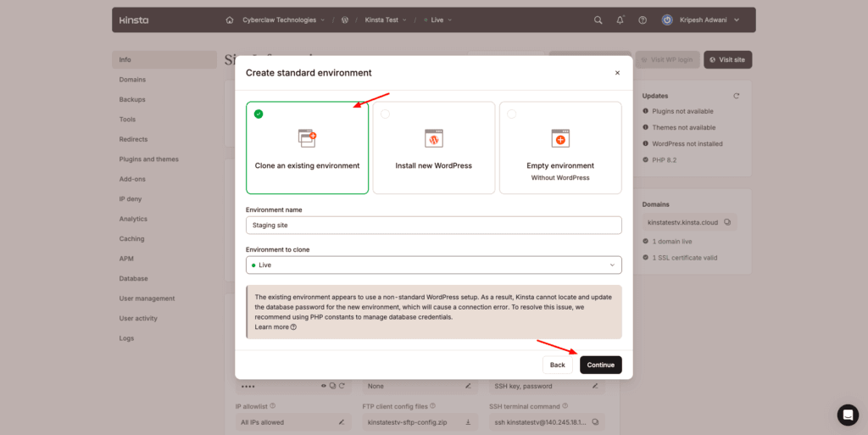Open the Kinsta Test site dropdown
This screenshot has height=435, width=868.
386,20
